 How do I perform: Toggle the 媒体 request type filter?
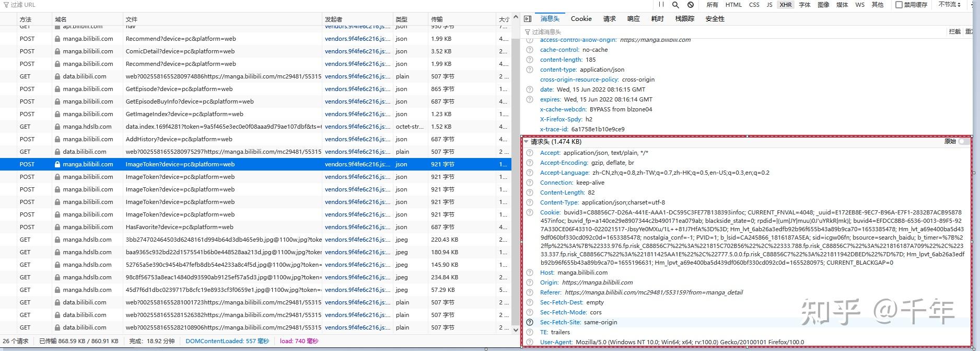[842, 5]
